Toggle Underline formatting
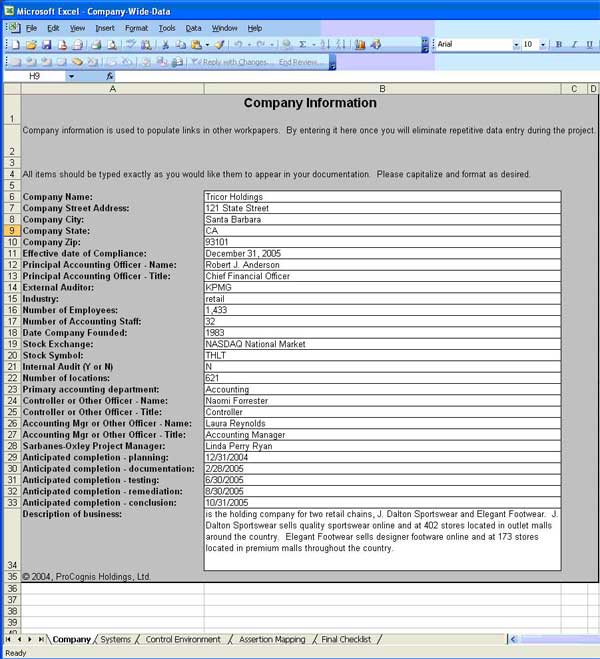The width and height of the screenshot is (600, 659). [x=589, y=44]
